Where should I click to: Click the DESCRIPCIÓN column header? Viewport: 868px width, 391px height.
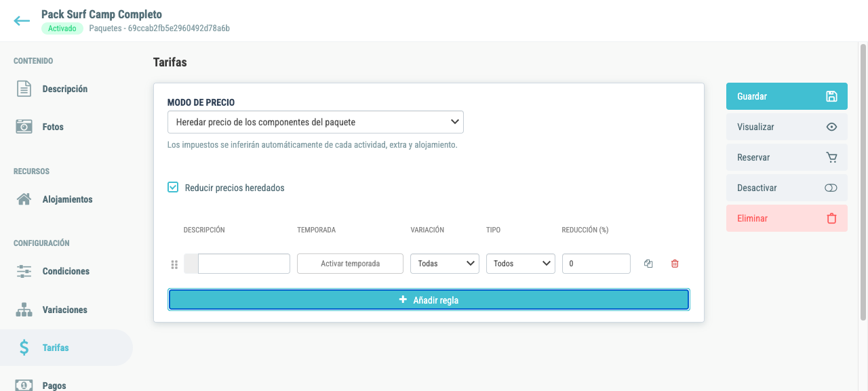tap(204, 230)
